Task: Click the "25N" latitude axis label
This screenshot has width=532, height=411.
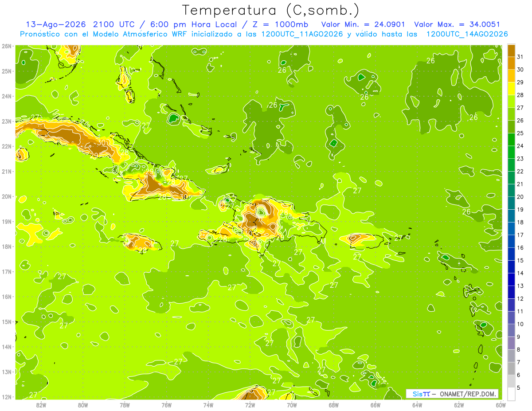Action: 7,71
